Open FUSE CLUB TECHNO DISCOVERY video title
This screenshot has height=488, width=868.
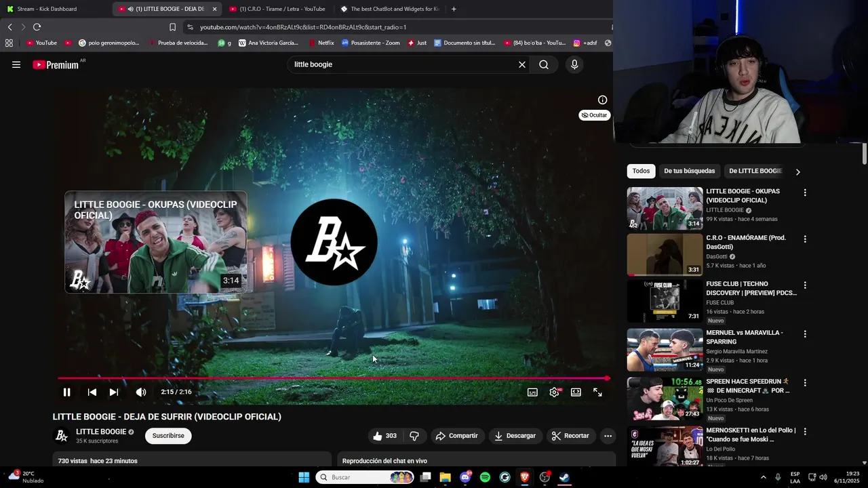pyautogui.click(x=751, y=288)
